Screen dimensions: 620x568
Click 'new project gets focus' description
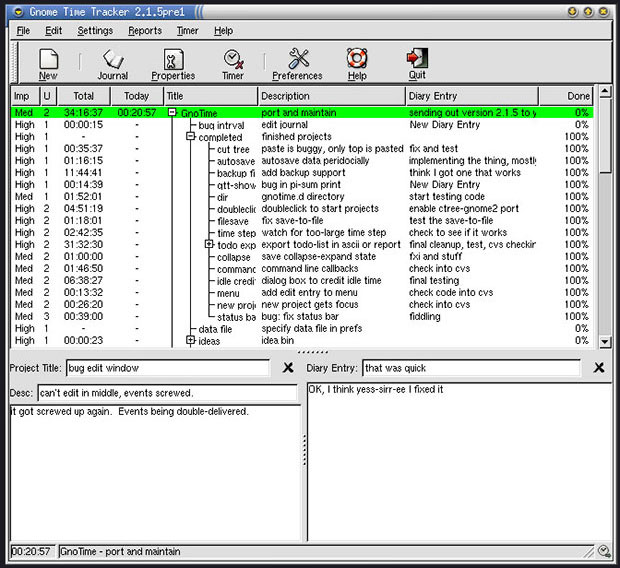click(310, 305)
